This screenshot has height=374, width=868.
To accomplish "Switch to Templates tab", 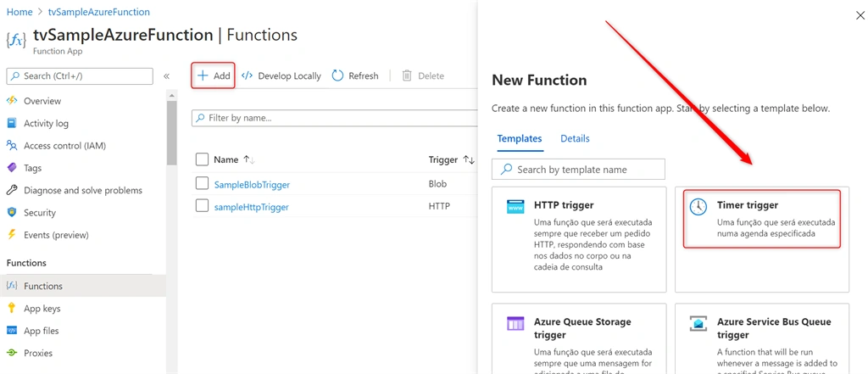I will click(x=520, y=138).
